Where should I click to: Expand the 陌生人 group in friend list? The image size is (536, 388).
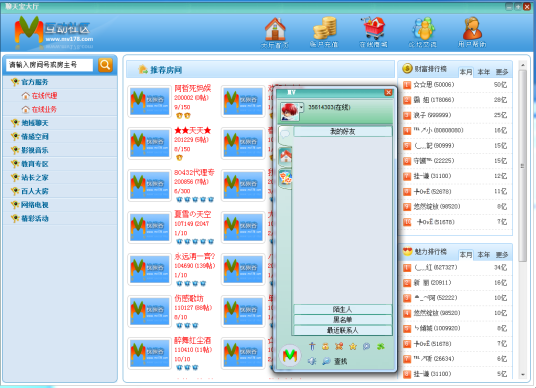[x=343, y=309]
